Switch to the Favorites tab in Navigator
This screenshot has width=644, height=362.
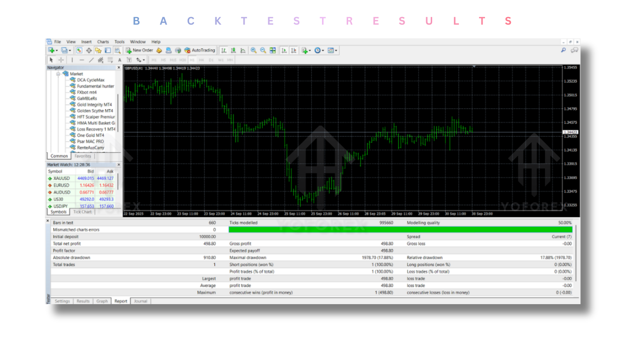(x=83, y=156)
